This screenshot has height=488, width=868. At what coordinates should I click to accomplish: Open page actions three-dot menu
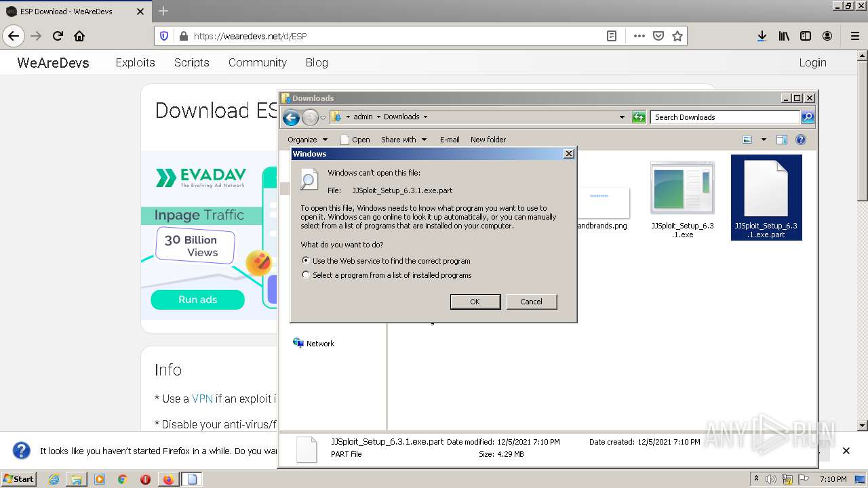639,36
